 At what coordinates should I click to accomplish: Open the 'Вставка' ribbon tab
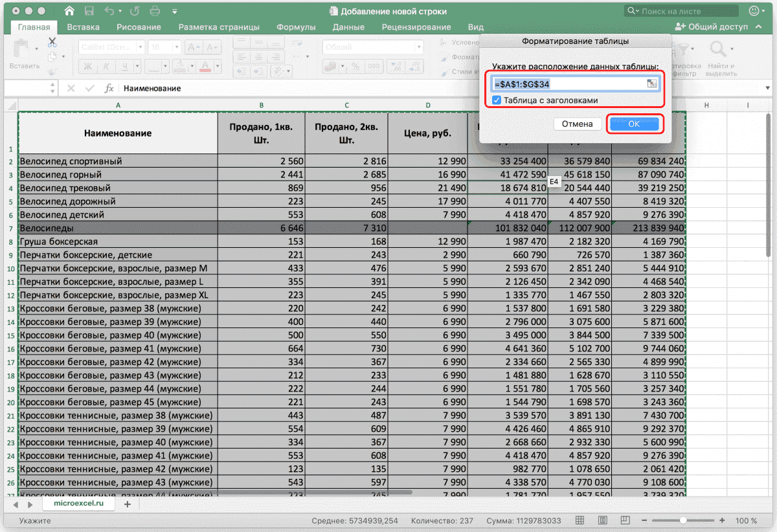[83, 27]
